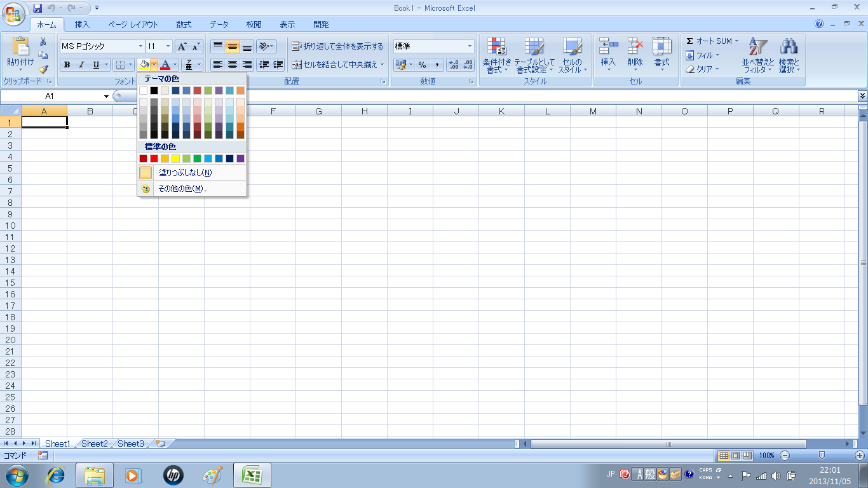
Task: Click the Insert Worksheet tab icon
Action: pyautogui.click(x=161, y=444)
